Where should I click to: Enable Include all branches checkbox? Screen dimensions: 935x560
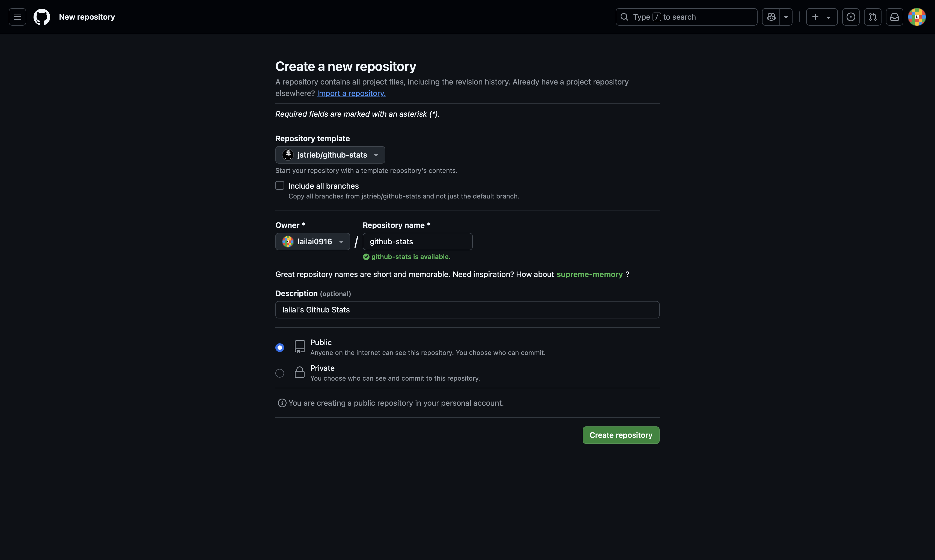pyautogui.click(x=279, y=185)
